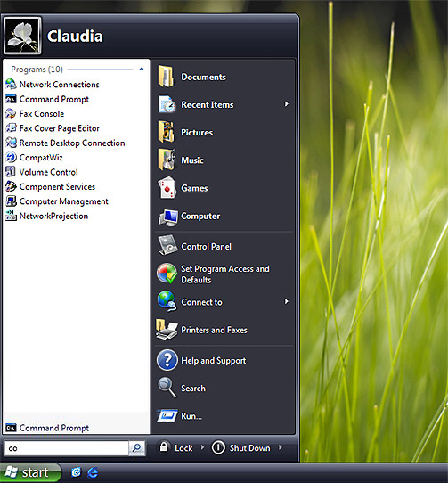Click the 'Programs (10)' group header text
448x483 pixels.
37,70
